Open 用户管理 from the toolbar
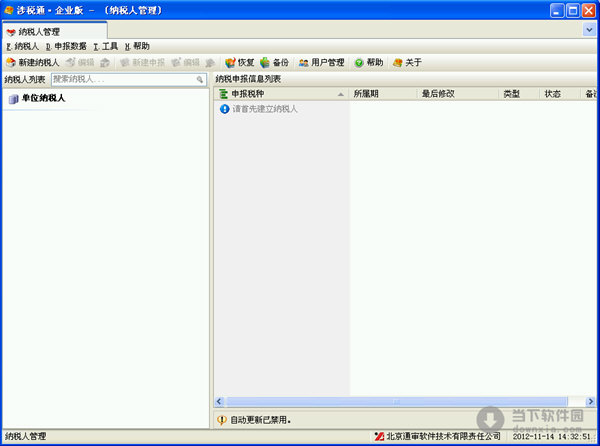 coord(321,62)
